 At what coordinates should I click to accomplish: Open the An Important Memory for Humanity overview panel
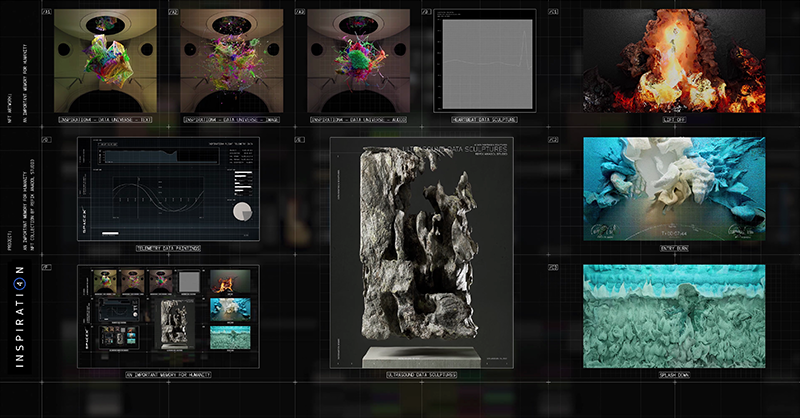168,316
